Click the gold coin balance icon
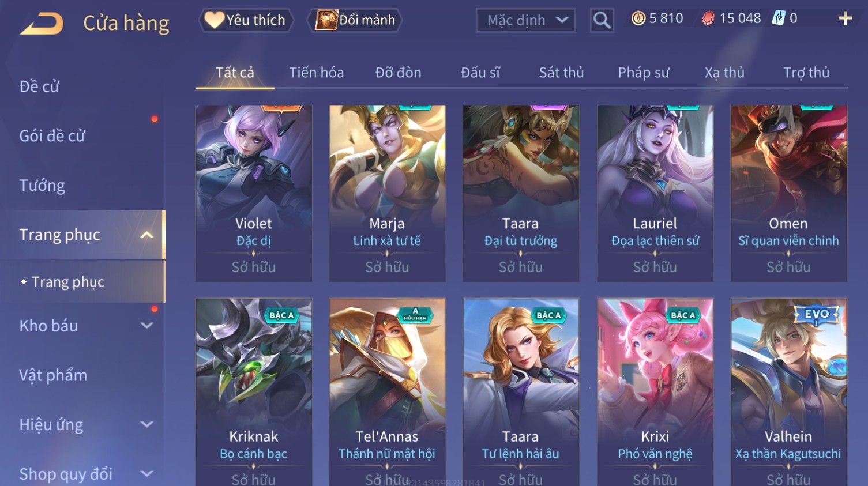The width and height of the screenshot is (868, 486). click(638, 18)
